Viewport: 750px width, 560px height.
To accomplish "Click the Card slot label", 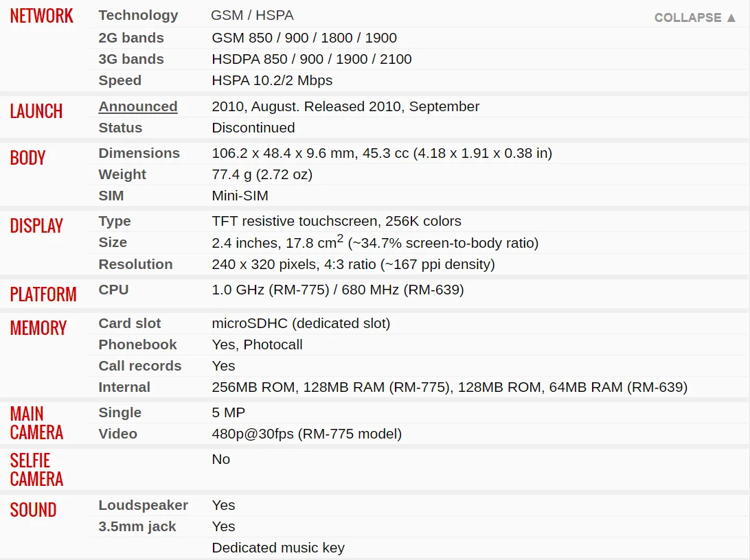I will click(129, 323).
